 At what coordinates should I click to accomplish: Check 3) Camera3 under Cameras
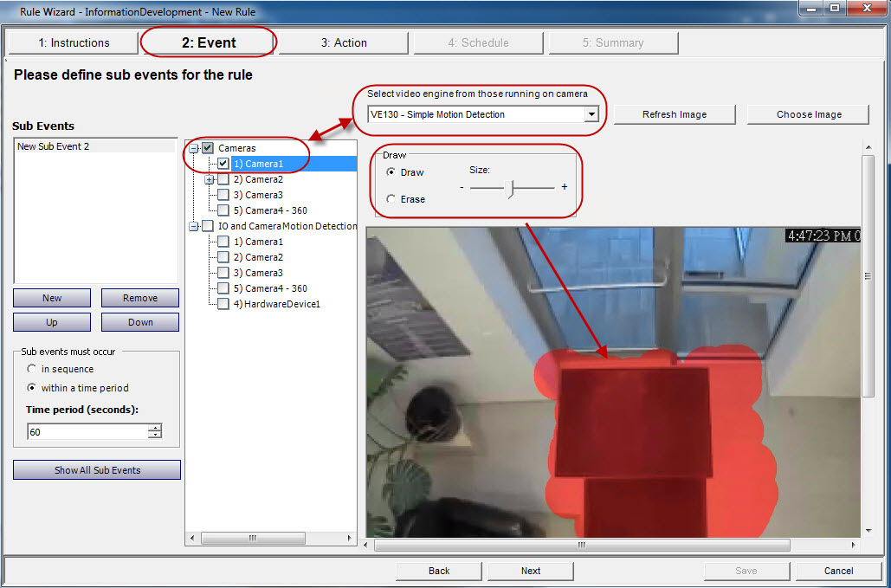coord(223,195)
